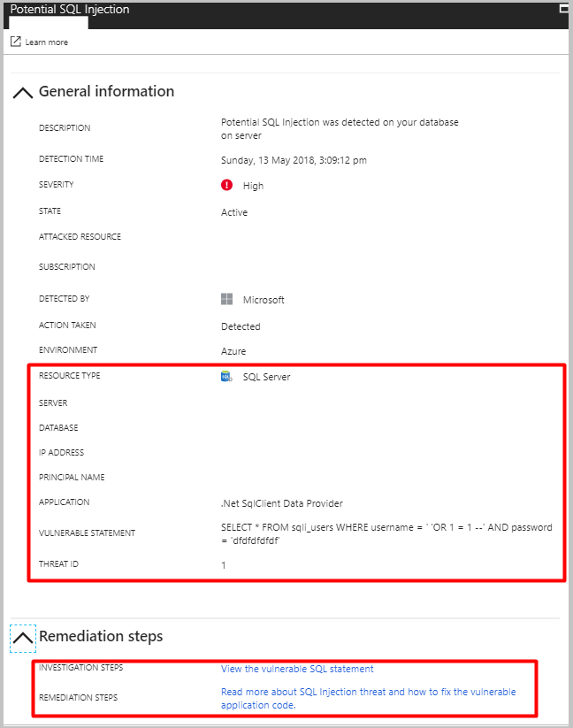Select the vulnerable SELECT statement text
Viewport: 573px width, 728px height.
point(386,534)
